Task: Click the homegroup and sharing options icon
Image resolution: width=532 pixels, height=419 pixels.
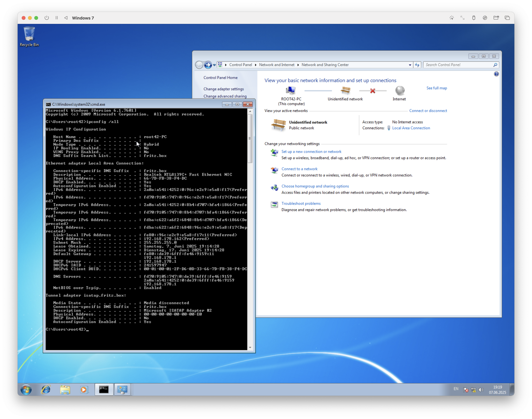Action: click(274, 188)
